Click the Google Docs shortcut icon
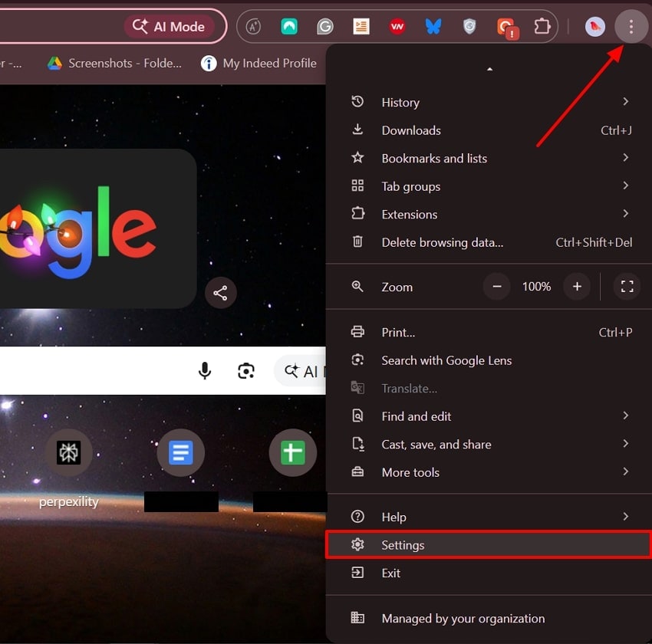The width and height of the screenshot is (652, 644). pos(180,452)
